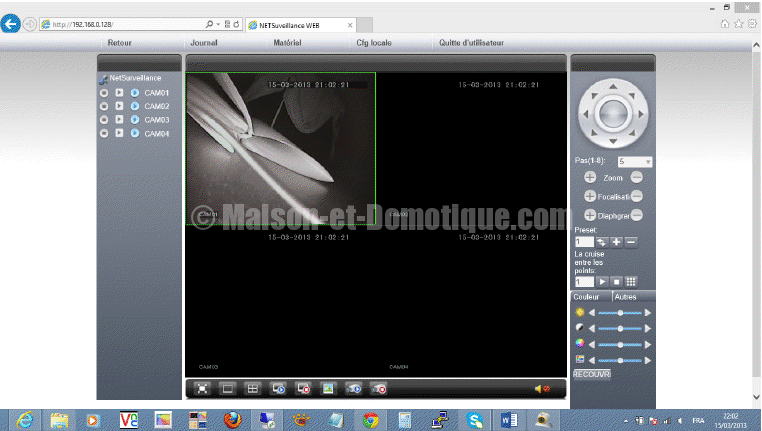Select the NetSurveillance root node
762x431 pixels.
click(x=135, y=78)
